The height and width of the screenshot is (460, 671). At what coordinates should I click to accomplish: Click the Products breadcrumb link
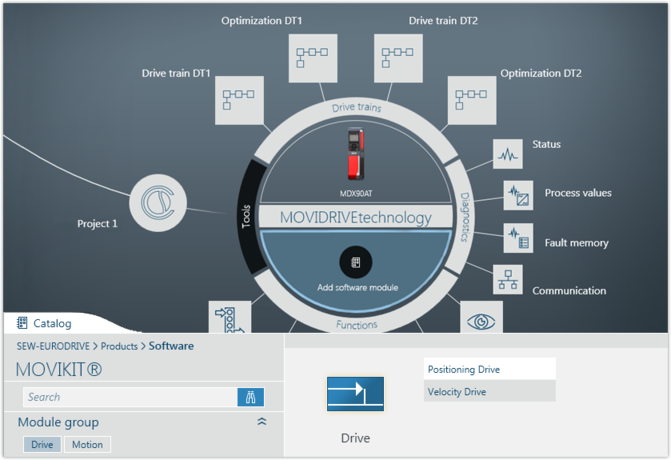(x=119, y=346)
